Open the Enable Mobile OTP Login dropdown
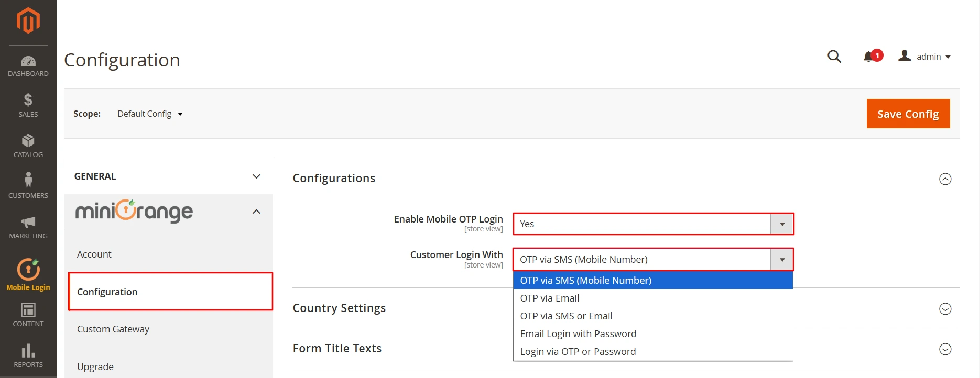The height and width of the screenshot is (378, 980). tap(654, 224)
